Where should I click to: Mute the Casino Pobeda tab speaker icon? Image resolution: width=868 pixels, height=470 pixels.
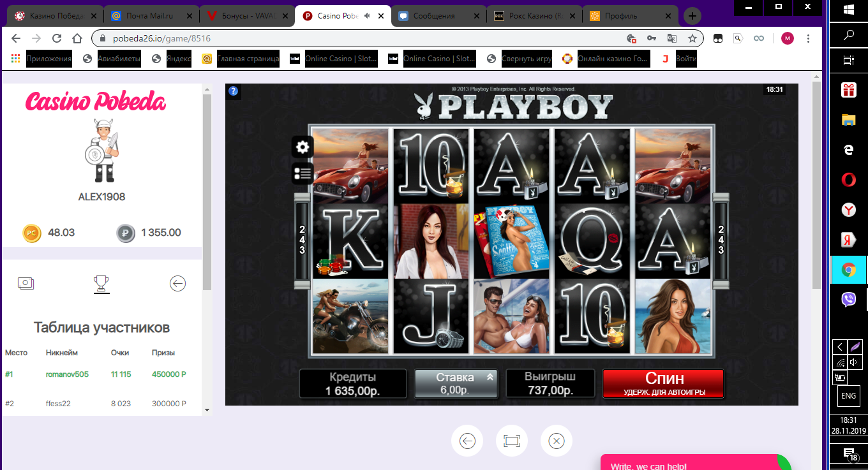(x=368, y=16)
